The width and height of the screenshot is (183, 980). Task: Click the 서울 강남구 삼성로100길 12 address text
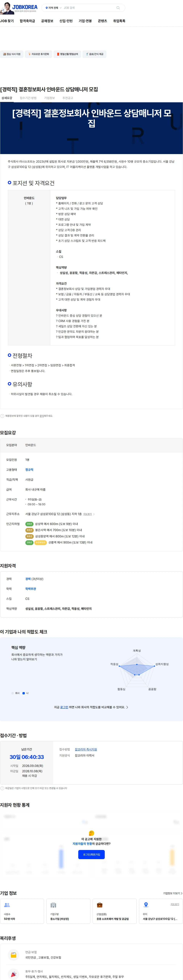[53, 514]
